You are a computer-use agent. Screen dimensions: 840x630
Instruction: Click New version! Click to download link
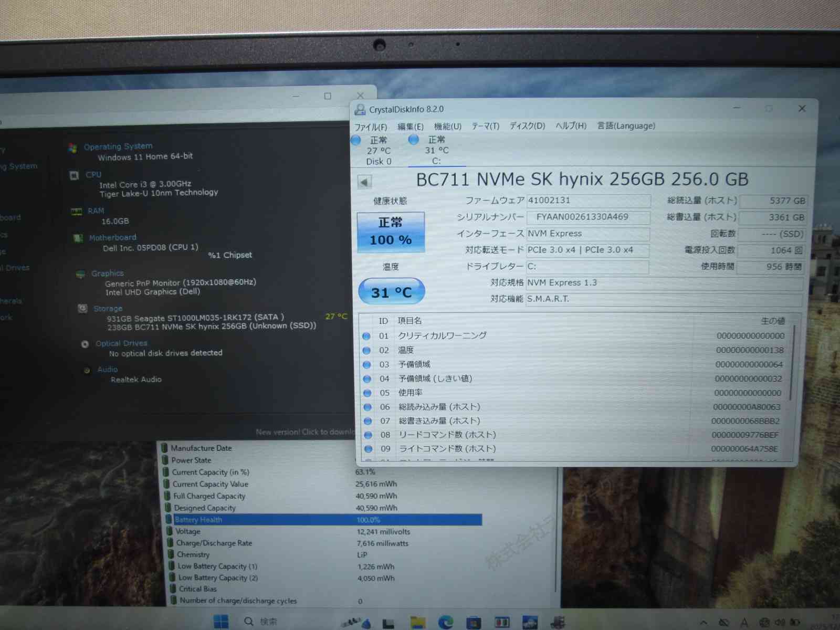[x=306, y=432]
